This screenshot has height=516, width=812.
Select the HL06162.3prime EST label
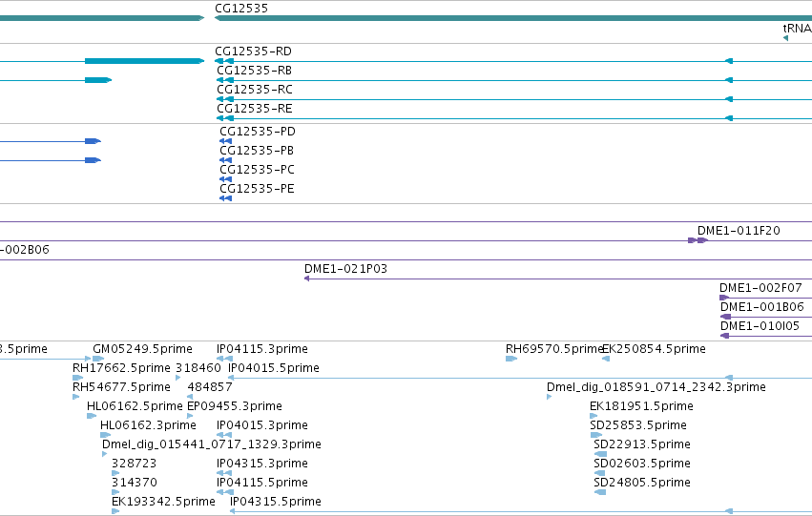pos(148,426)
